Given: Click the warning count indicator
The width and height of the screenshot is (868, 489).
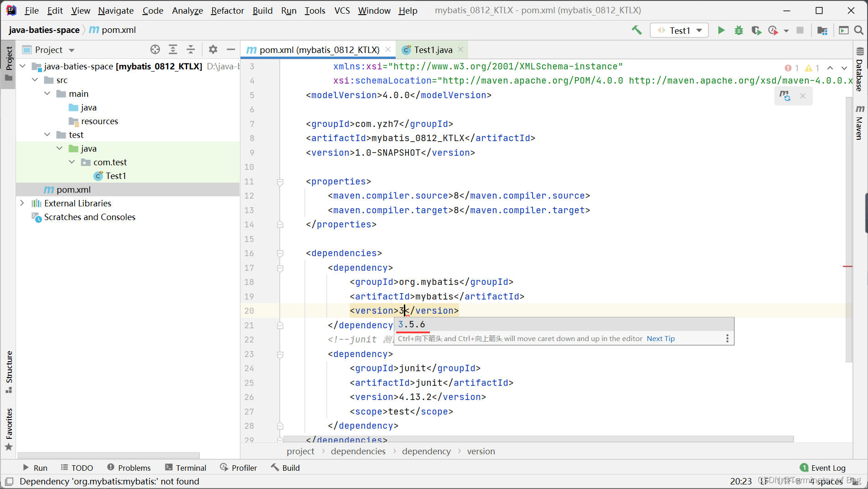Looking at the screenshot, I should [812, 68].
